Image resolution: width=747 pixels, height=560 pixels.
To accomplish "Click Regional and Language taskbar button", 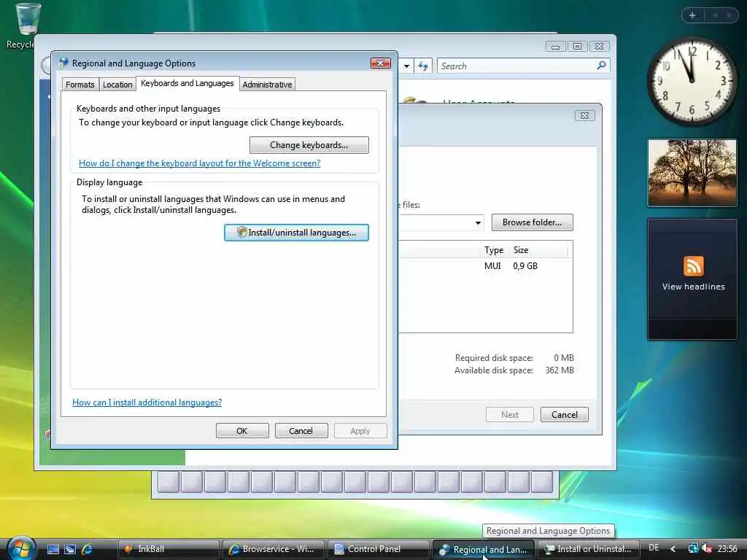I will 483,550.
